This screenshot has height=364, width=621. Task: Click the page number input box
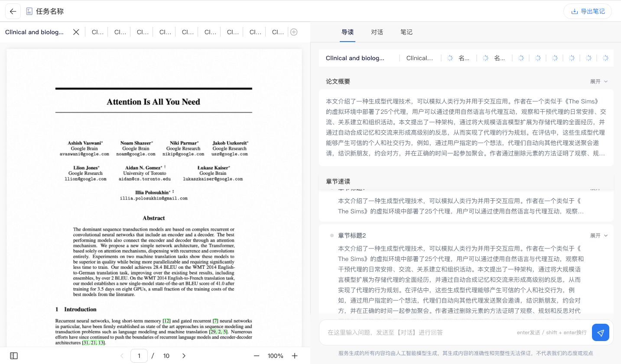tap(139, 356)
